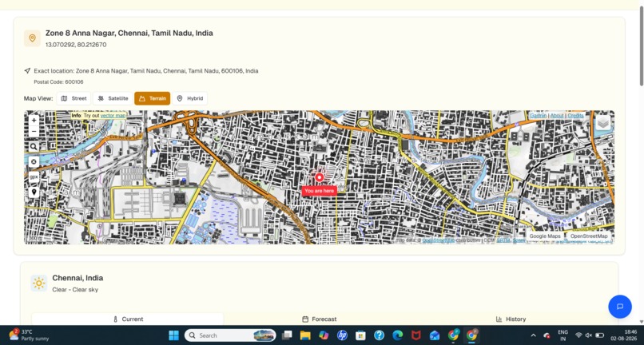This screenshot has height=345, width=644.
Task: Open the Get Help question mark app
Action: click(379, 335)
